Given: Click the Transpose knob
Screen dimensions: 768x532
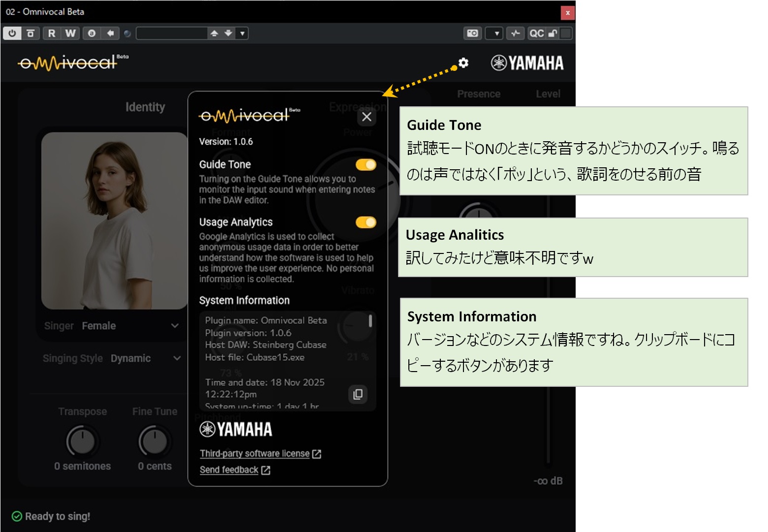Looking at the screenshot, I should pos(83,441).
